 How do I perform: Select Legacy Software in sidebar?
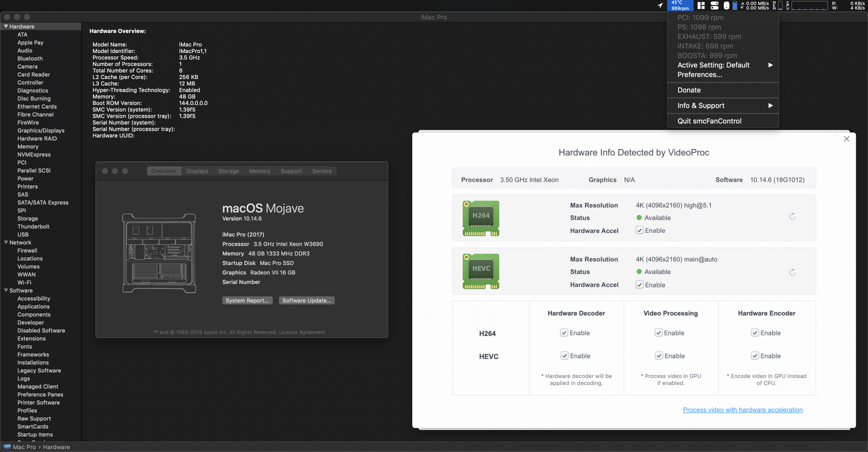point(39,371)
